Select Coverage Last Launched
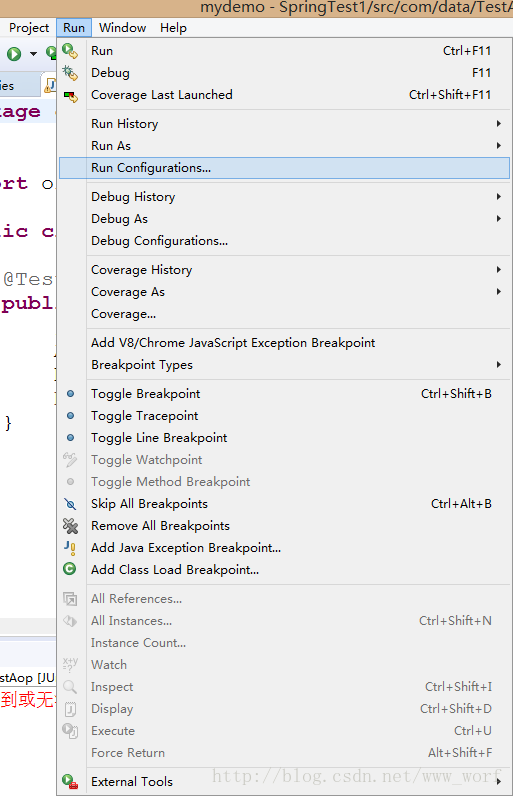513x796 pixels. click(284, 95)
